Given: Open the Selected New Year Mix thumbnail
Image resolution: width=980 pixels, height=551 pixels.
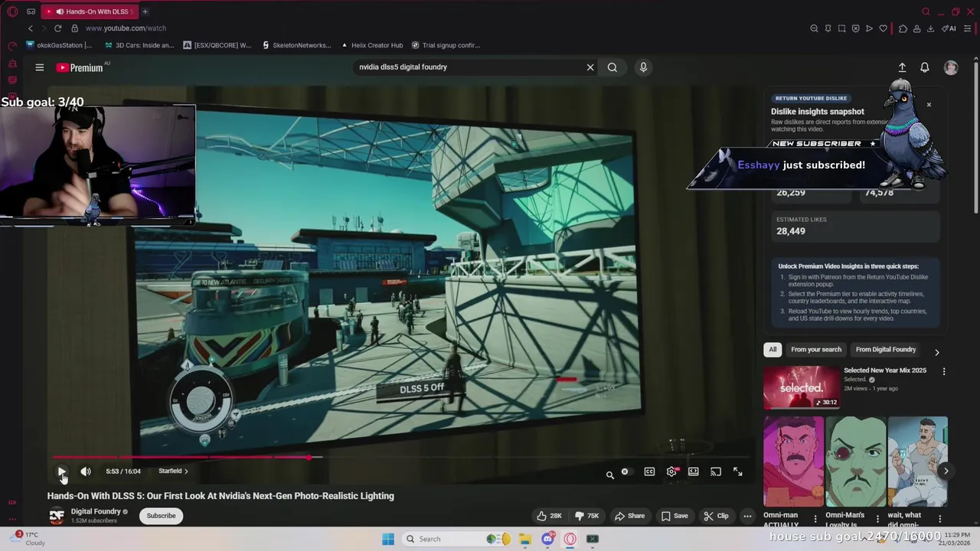Looking at the screenshot, I should click(x=801, y=387).
